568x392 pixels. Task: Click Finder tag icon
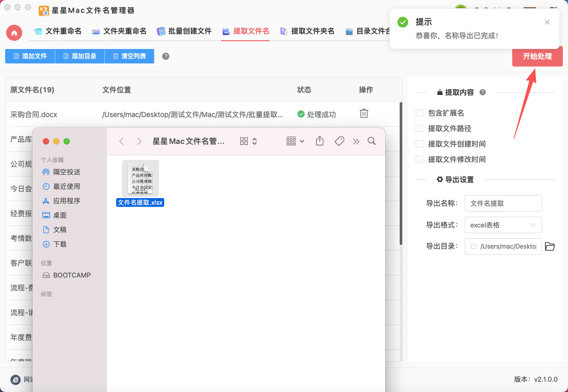[339, 141]
